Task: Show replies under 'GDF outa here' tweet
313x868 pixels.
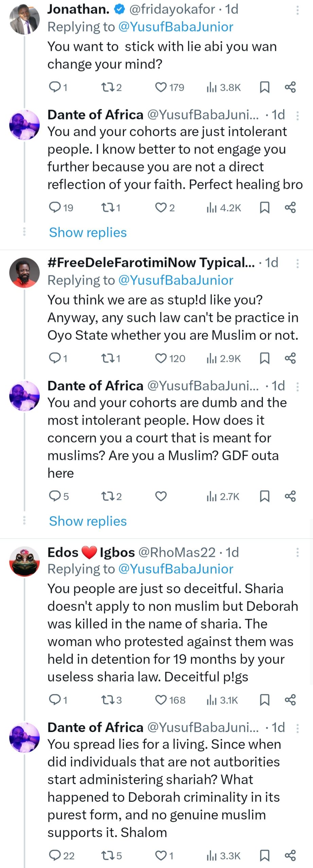Action: (x=88, y=521)
